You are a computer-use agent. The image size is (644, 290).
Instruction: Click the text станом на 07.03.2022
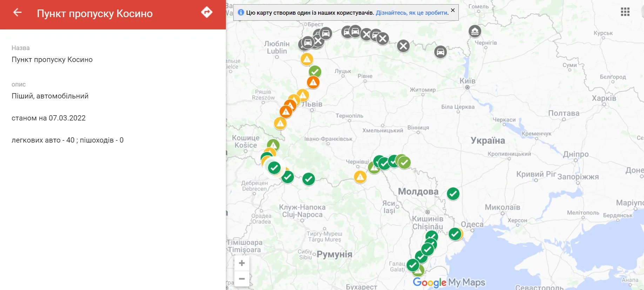pyautogui.click(x=49, y=118)
